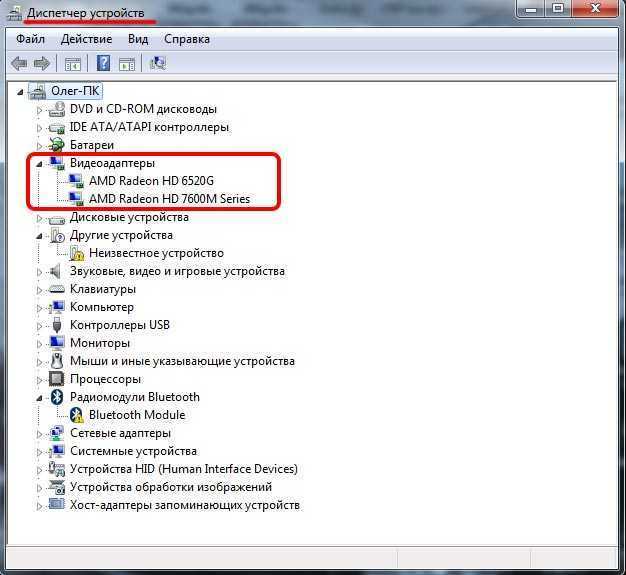Collapse the Олег-ПК root node
626x575 pixels.
(x=20, y=92)
